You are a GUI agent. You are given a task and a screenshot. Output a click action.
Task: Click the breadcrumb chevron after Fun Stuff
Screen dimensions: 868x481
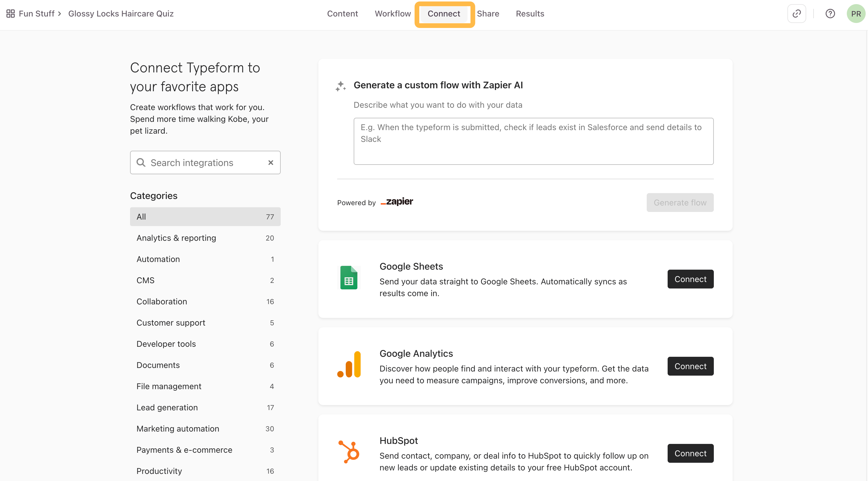(x=59, y=14)
